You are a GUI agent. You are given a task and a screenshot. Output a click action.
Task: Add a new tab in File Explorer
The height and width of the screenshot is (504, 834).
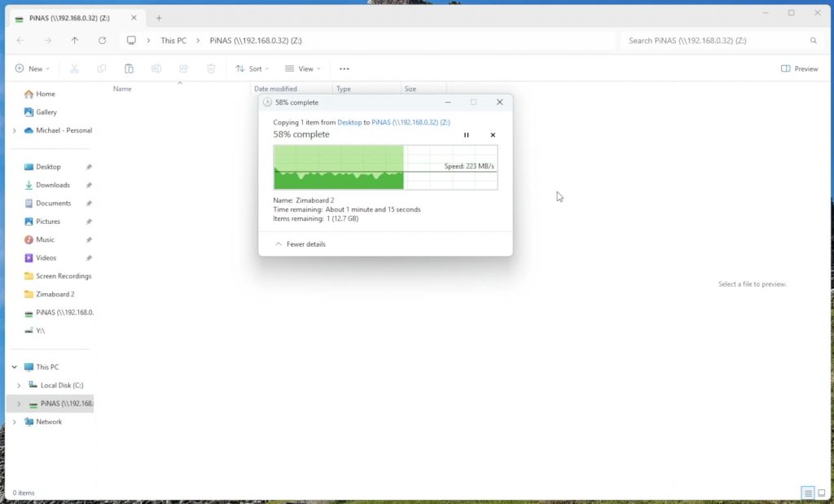[159, 18]
